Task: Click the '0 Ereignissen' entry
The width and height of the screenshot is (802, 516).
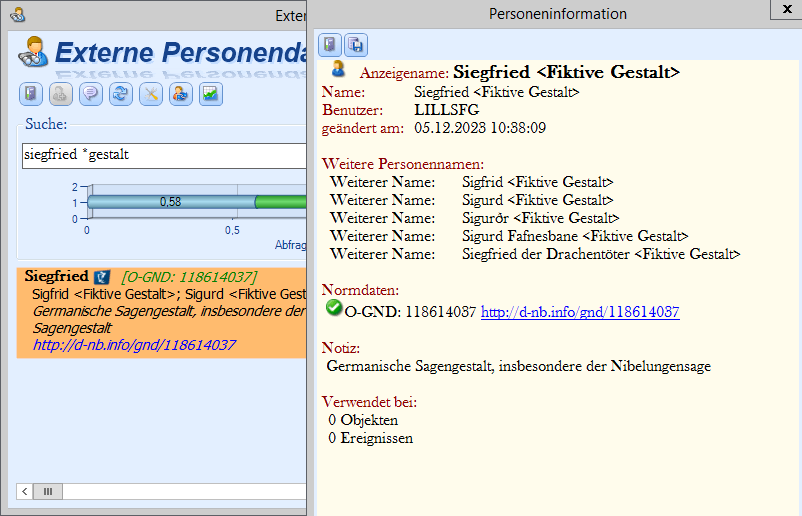Action: pos(371,438)
